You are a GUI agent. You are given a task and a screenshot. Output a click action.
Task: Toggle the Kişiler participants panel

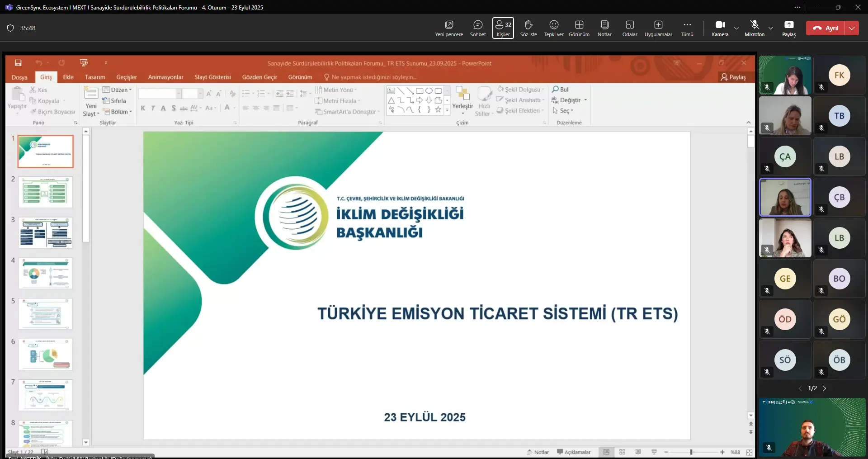click(x=503, y=28)
